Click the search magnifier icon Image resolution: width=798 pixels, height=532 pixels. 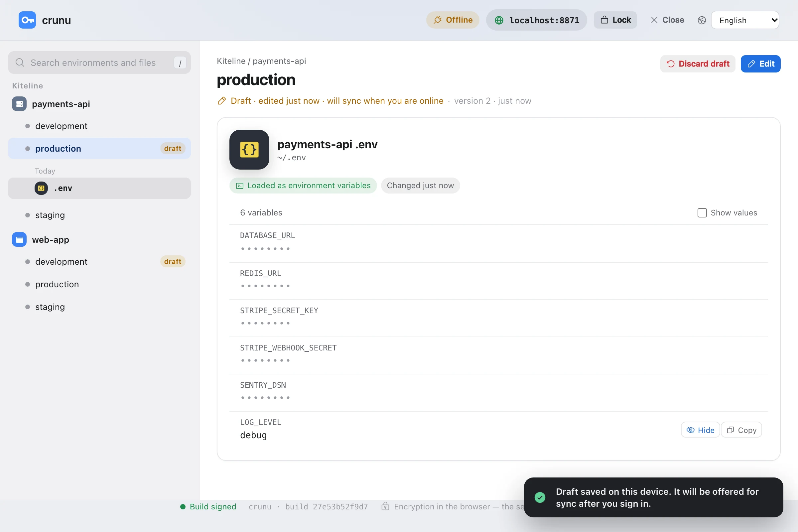pos(20,63)
